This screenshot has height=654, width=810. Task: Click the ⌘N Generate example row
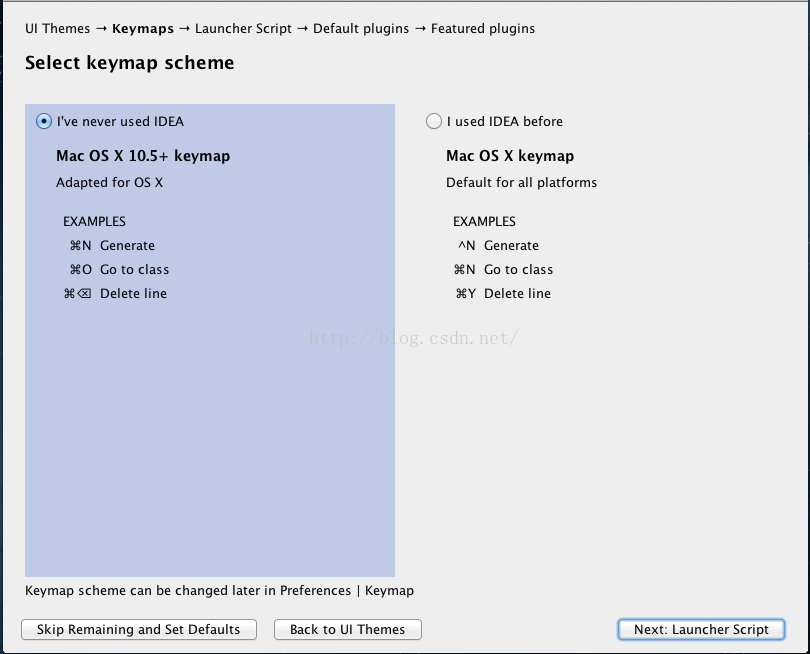pyautogui.click(x=112, y=245)
